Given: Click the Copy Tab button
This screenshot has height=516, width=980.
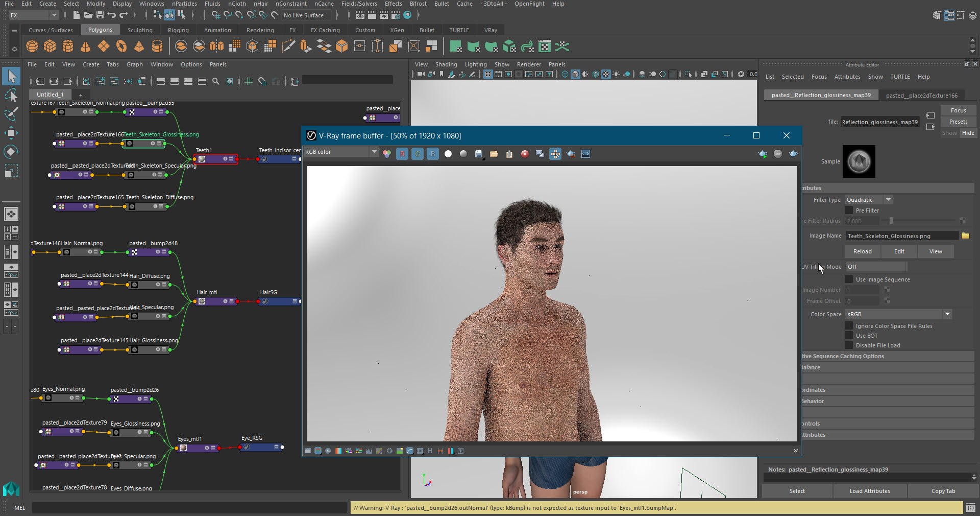Looking at the screenshot, I should click(x=943, y=491).
